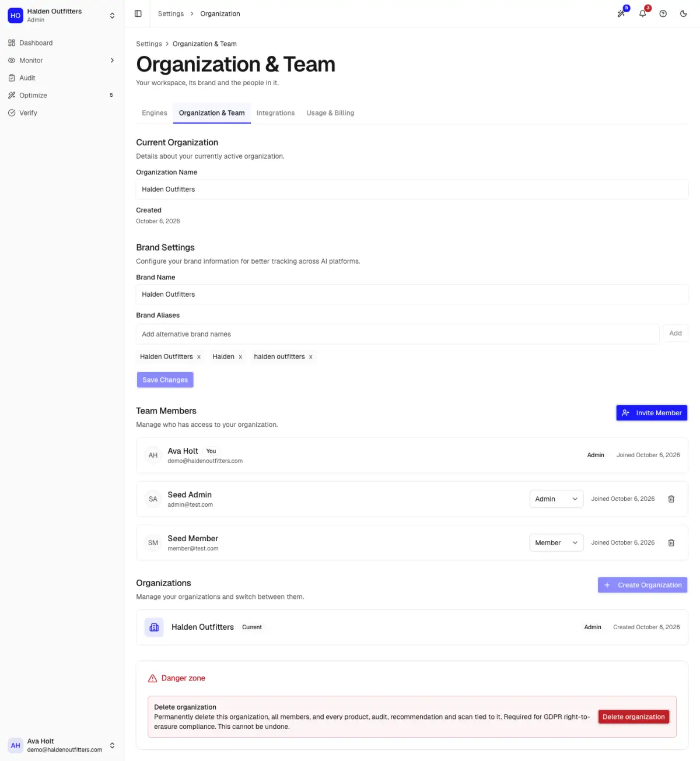Click the 'demo@haldenoutfitters.com' text in Ava Holt row
The image size is (700, 761).
coord(205,461)
